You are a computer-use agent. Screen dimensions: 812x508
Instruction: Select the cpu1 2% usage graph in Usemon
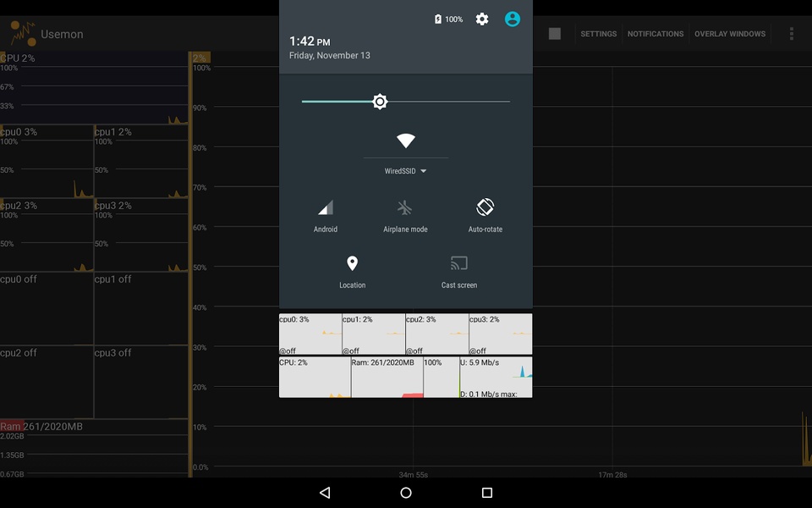tap(141, 162)
